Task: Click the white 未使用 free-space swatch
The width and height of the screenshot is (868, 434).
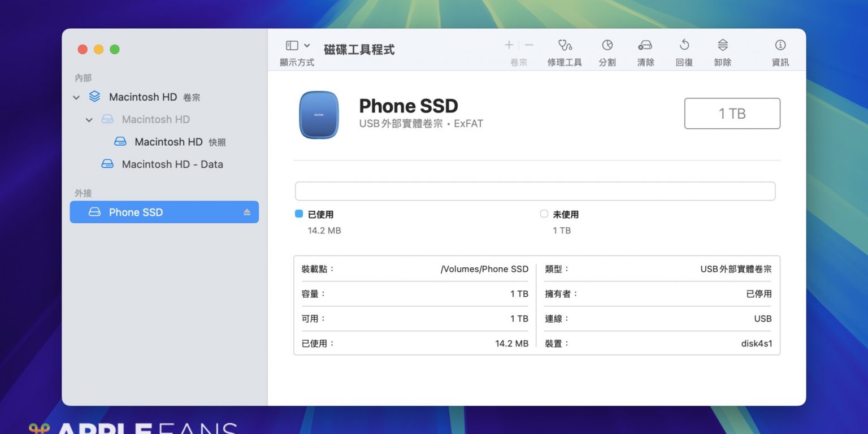Action: tap(544, 214)
